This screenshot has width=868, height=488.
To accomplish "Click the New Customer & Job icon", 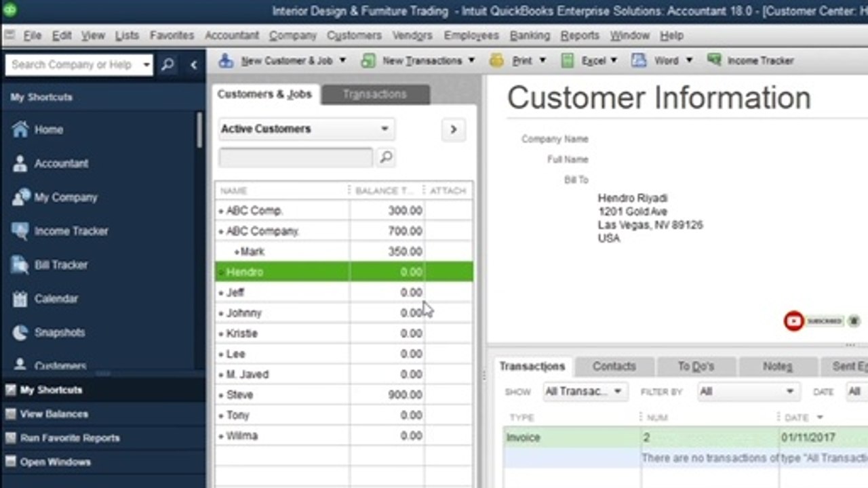I will tap(226, 60).
